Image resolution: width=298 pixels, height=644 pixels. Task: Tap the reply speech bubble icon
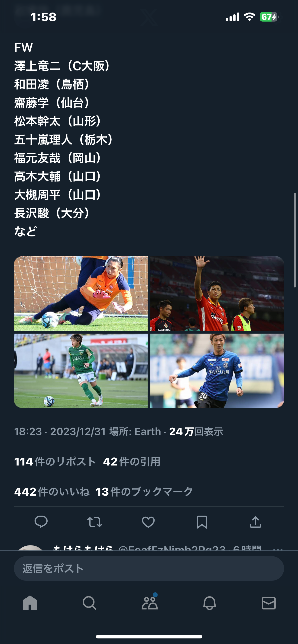[41, 522]
